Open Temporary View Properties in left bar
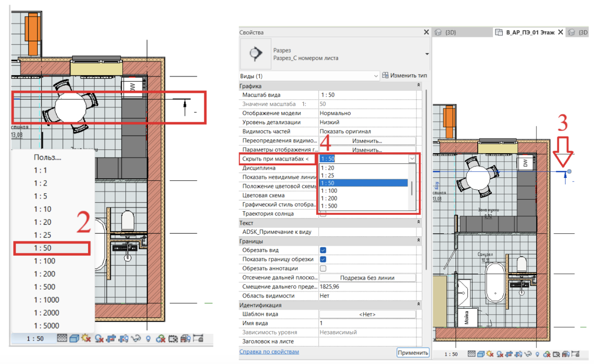Image resolution: width=594 pixels, height=364 pixels. point(173,338)
